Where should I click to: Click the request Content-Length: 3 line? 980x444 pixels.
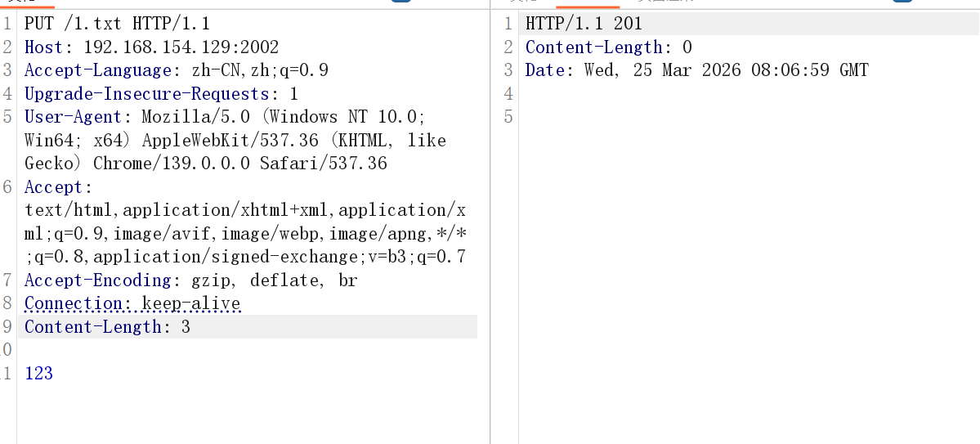pos(248,327)
